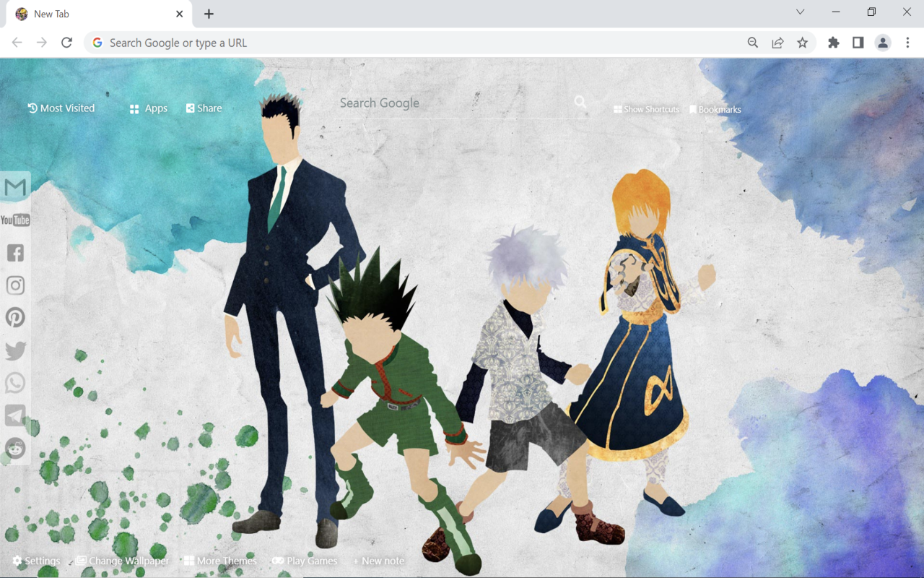924x578 pixels.
Task: Toggle Show Shortcuts
Action: pyautogui.click(x=646, y=109)
